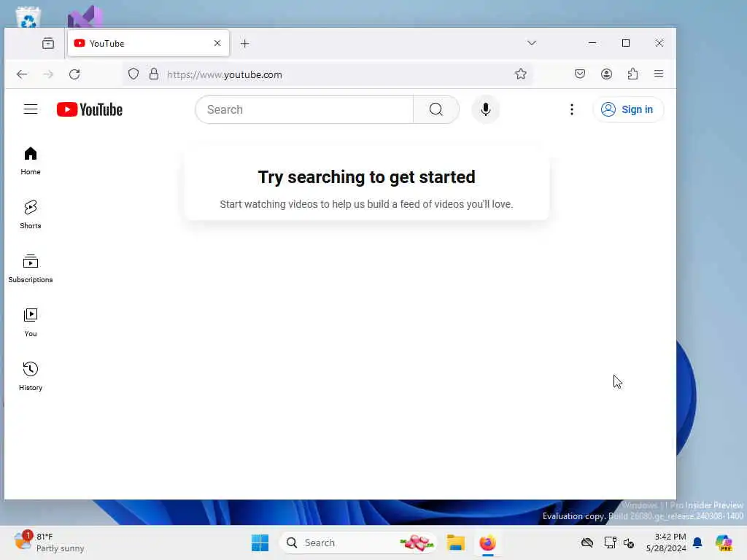
Task: Click the Firefox taskbar icon
Action: point(487,542)
